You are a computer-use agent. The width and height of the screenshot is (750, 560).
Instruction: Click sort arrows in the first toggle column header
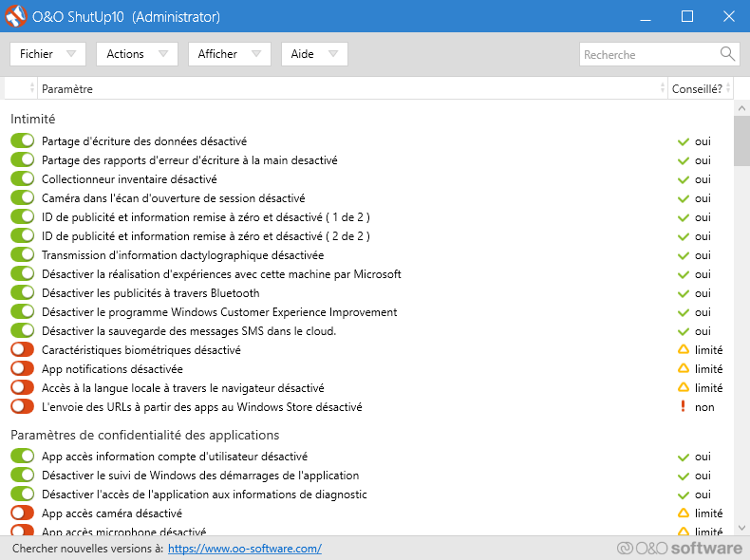click(x=32, y=88)
